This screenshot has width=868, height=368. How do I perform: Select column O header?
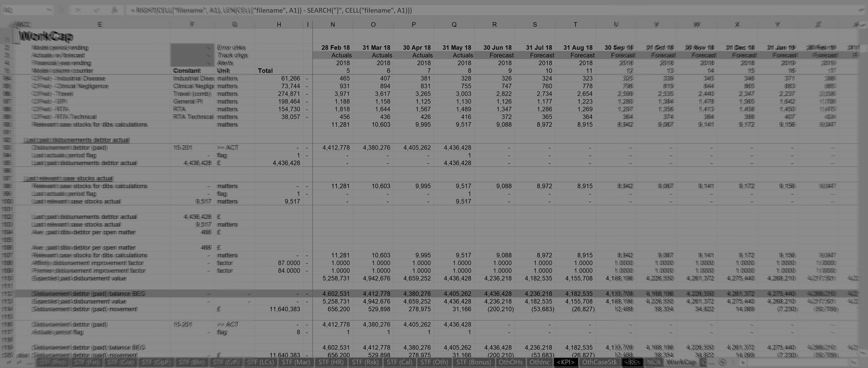pos(373,24)
